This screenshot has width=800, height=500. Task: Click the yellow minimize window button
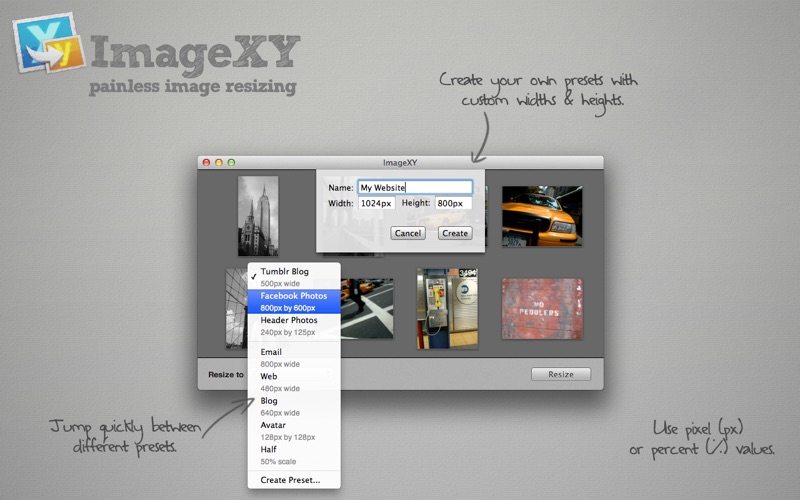pos(219,162)
